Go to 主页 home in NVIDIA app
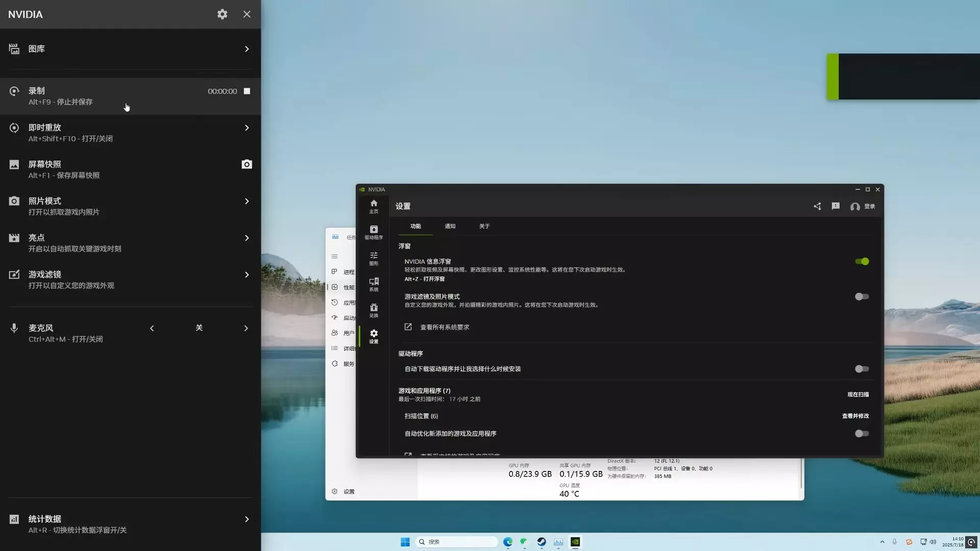 pyautogui.click(x=374, y=206)
